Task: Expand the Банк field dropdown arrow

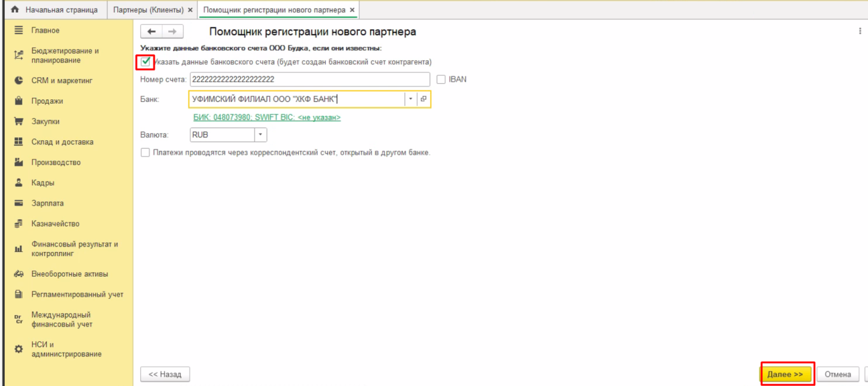Action: click(x=410, y=99)
